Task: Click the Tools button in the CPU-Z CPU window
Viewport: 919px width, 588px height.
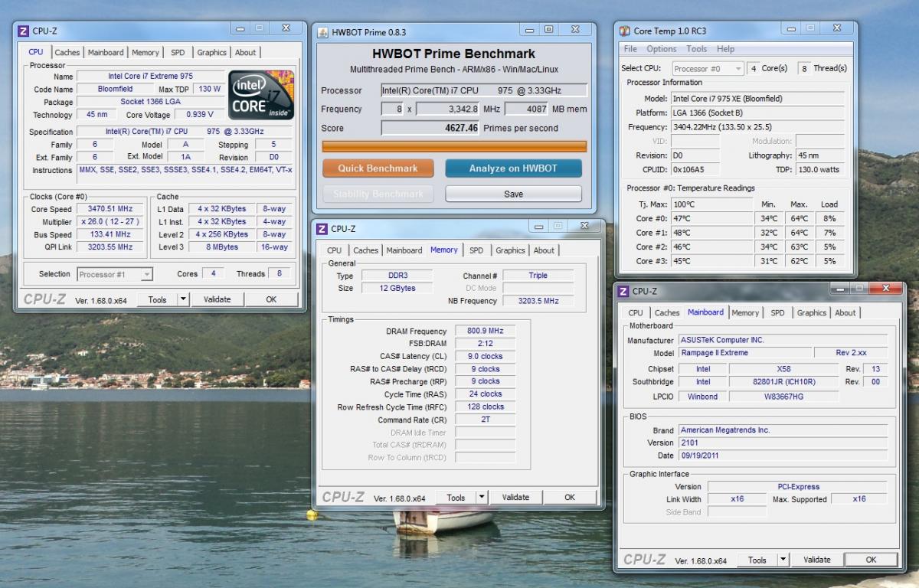Action: pos(158,299)
